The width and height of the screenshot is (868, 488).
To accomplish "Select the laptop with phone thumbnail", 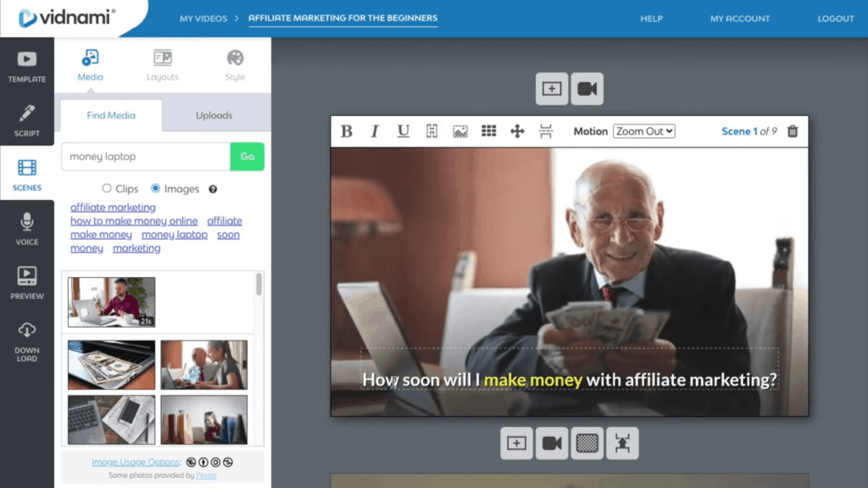I will pyautogui.click(x=111, y=419).
